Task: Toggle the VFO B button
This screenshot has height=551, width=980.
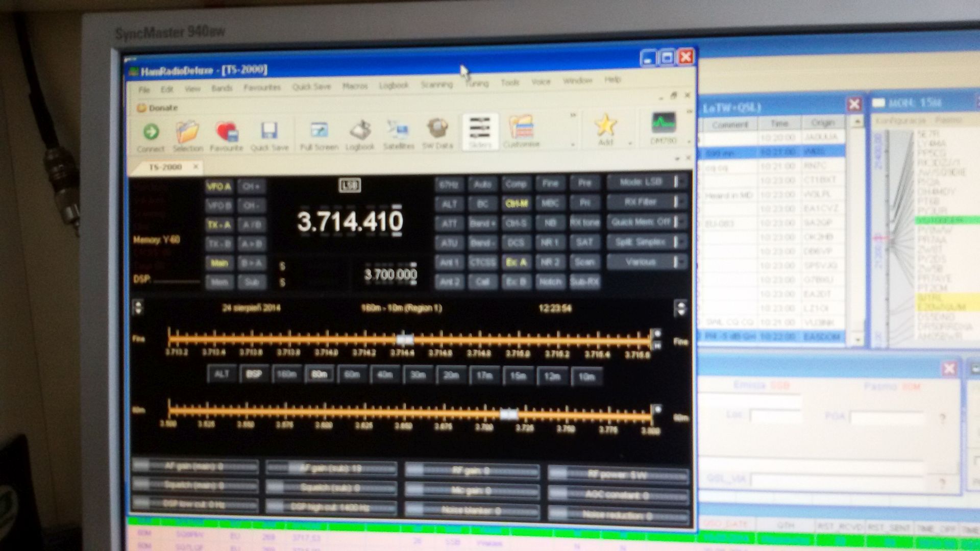Action: point(219,206)
